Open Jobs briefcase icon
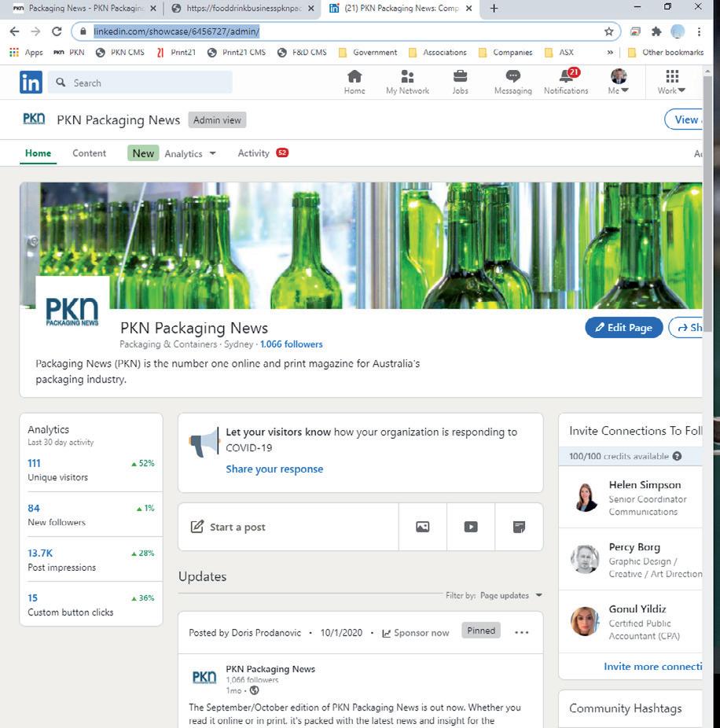The height and width of the screenshot is (728, 720). tap(460, 76)
